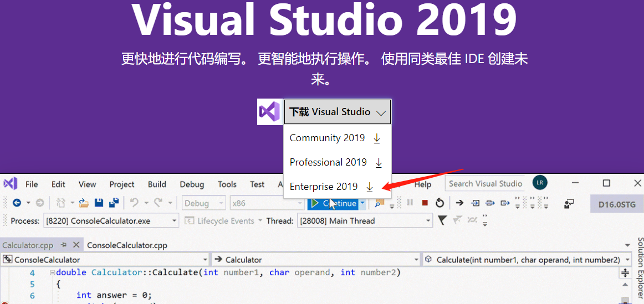Pin the Calculator.cpp tab

click(64, 245)
